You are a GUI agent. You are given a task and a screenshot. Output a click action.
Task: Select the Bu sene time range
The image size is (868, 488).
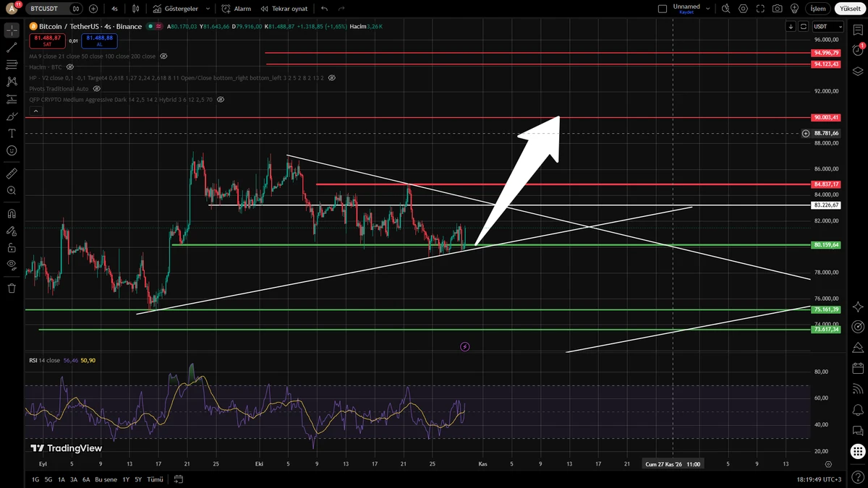click(x=106, y=479)
